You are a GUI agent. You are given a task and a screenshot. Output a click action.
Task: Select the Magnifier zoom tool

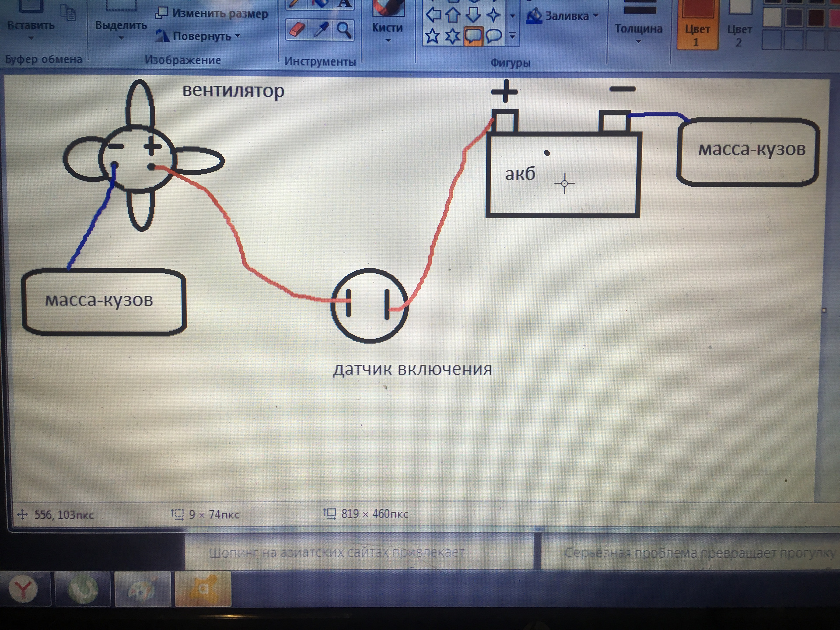[344, 30]
